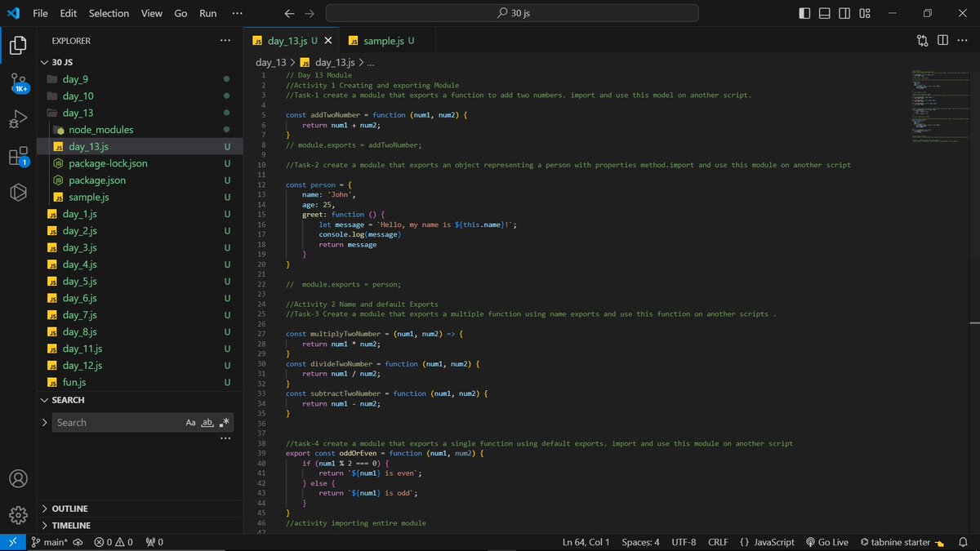The image size is (980, 551).
Task: Toggle match case in Search
Action: click(x=190, y=422)
